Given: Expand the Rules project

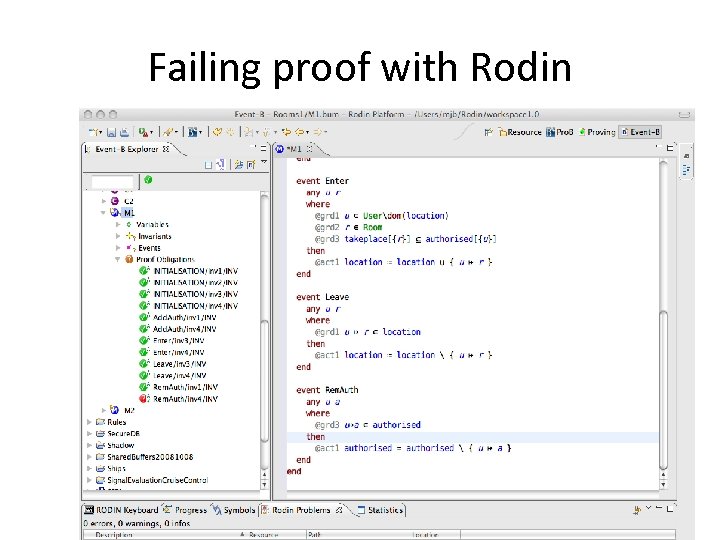Looking at the screenshot, I should 89,422.
